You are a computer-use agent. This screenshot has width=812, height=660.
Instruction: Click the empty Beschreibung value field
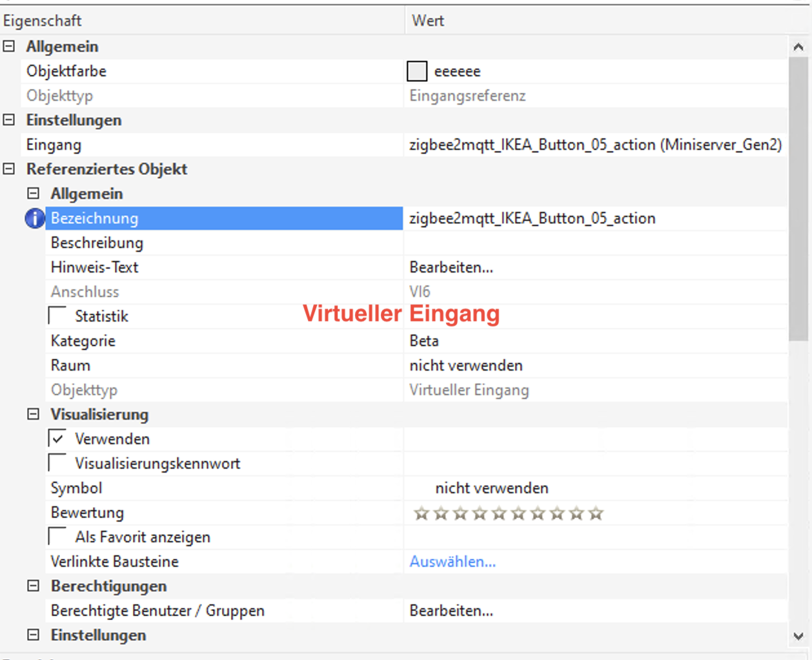point(594,243)
